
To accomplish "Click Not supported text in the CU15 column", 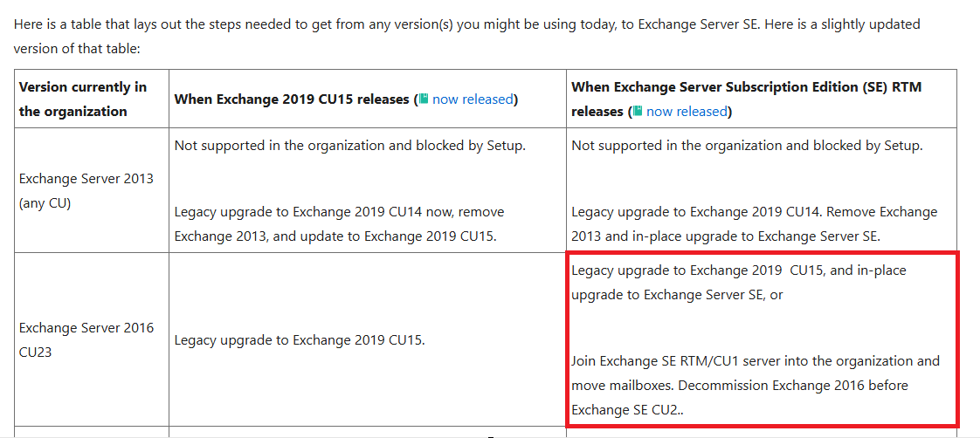I will [350, 146].
